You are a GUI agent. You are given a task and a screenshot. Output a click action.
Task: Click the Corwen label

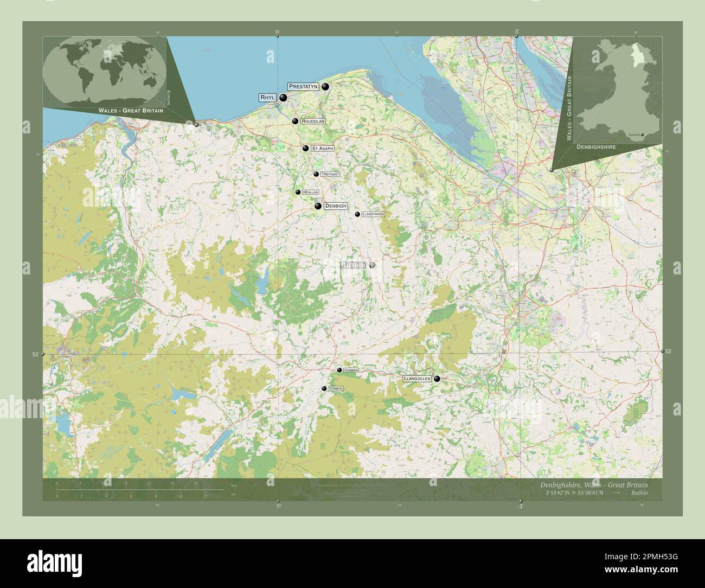(x=351, y=370)
